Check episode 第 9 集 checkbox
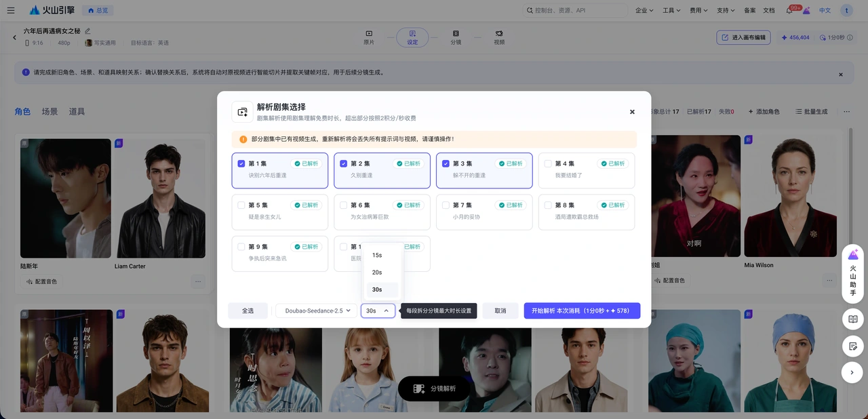The width and height of the screenshot is (868, 419). pyautogui.click(x=241, y=247)
